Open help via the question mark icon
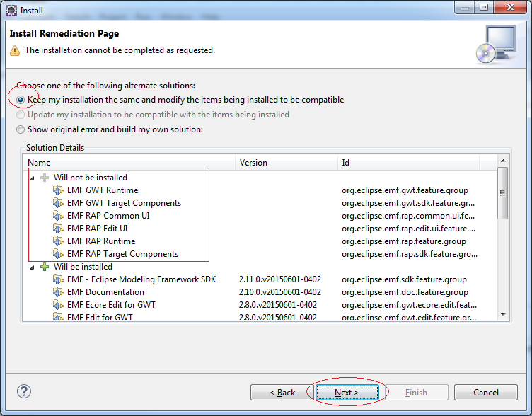532x416 pixels. 24,391
